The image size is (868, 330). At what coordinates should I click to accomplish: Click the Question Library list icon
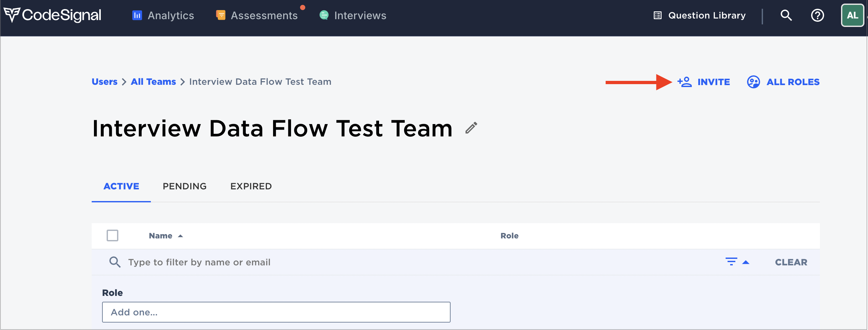657,16
